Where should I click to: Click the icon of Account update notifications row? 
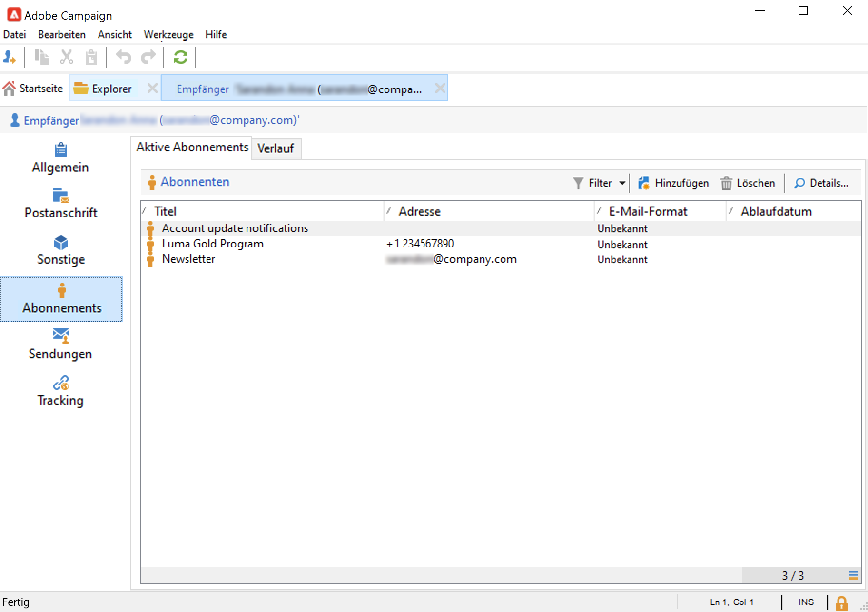[x=150, y=228]
